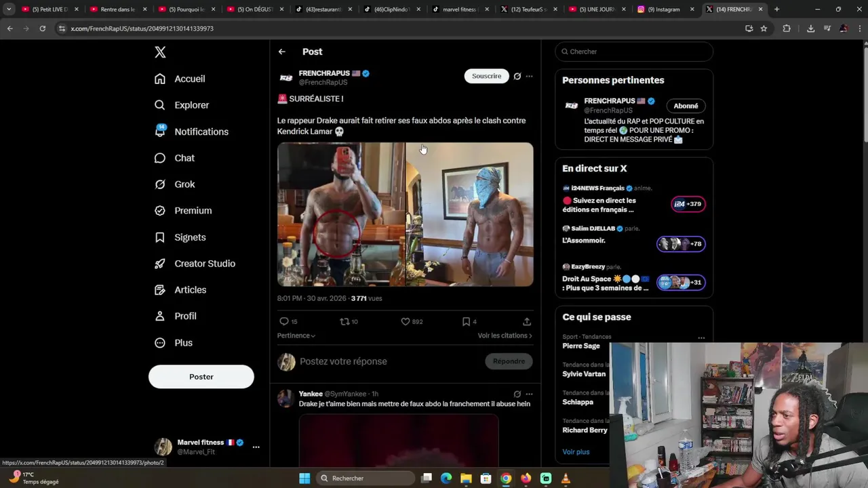Expand tab search dropdown arrow
868x488 pixels.
8,9
